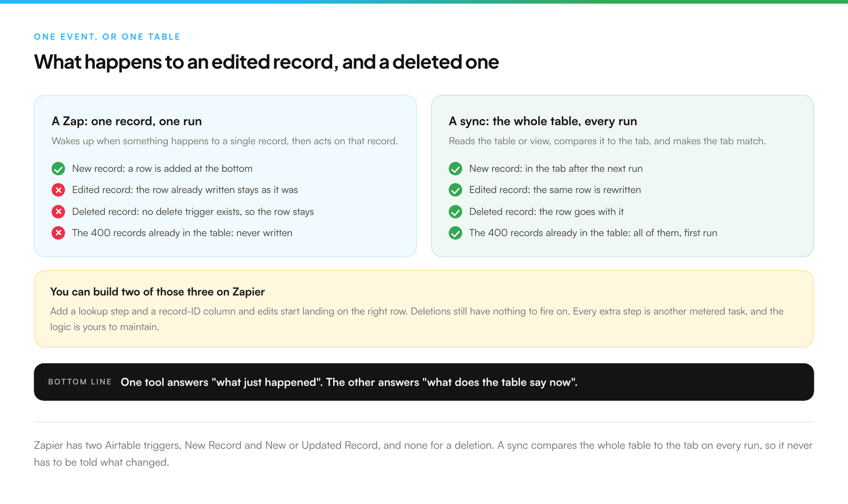Click green check beside 'all of them, first run'

point(455,233)
